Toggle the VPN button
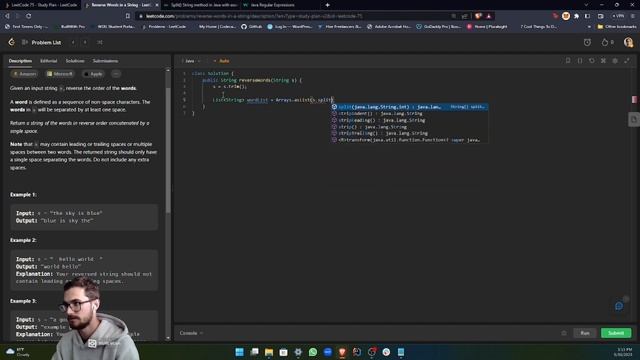 [618, 16]
